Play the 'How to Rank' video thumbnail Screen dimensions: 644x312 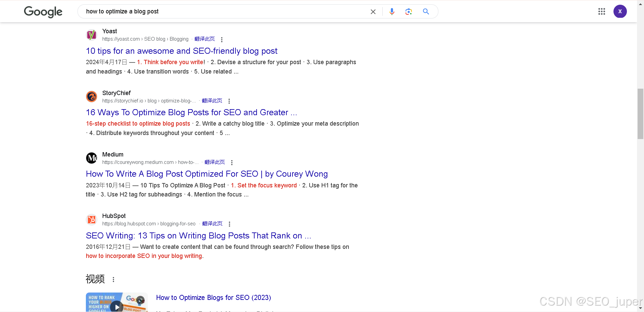(117, 303)
